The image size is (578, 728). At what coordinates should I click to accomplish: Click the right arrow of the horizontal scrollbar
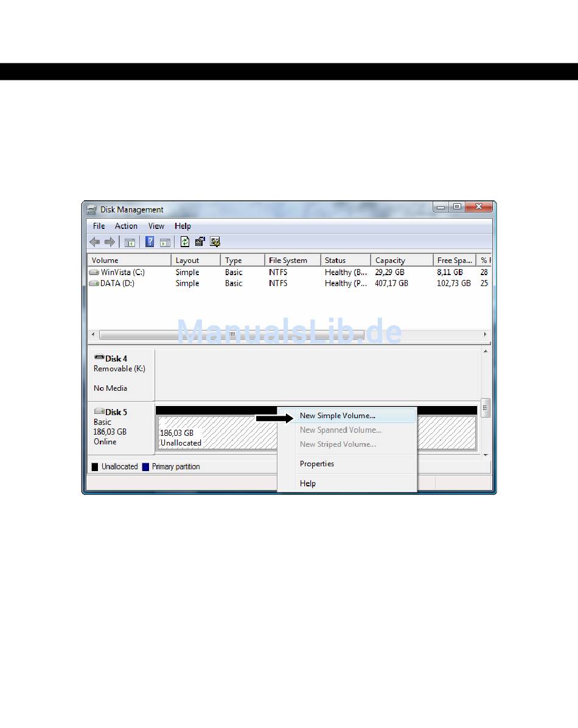[x=485, y=334]
